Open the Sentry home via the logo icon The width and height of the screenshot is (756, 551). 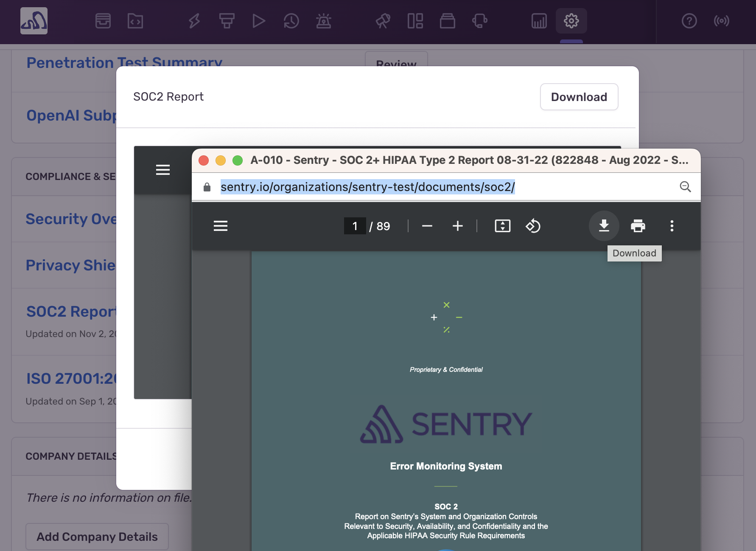click(34, 21)
